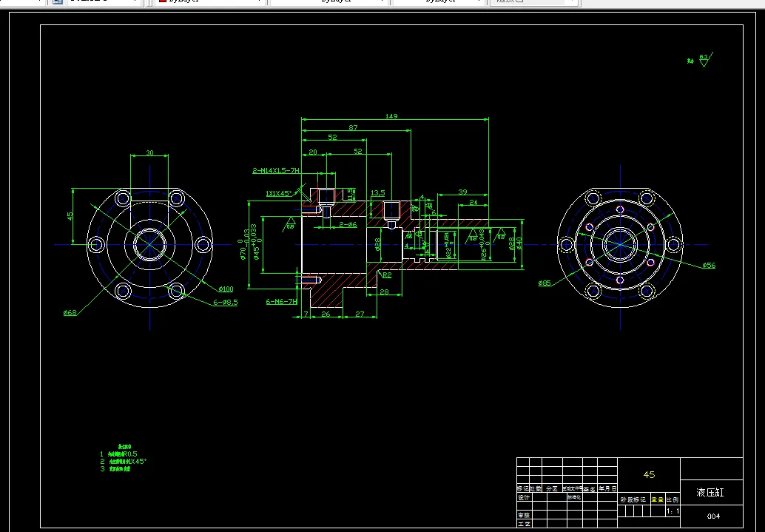Viewport: 765px width, 532px height.
Task: Select the 20 dimension in the section view
Action: point(313,152)
